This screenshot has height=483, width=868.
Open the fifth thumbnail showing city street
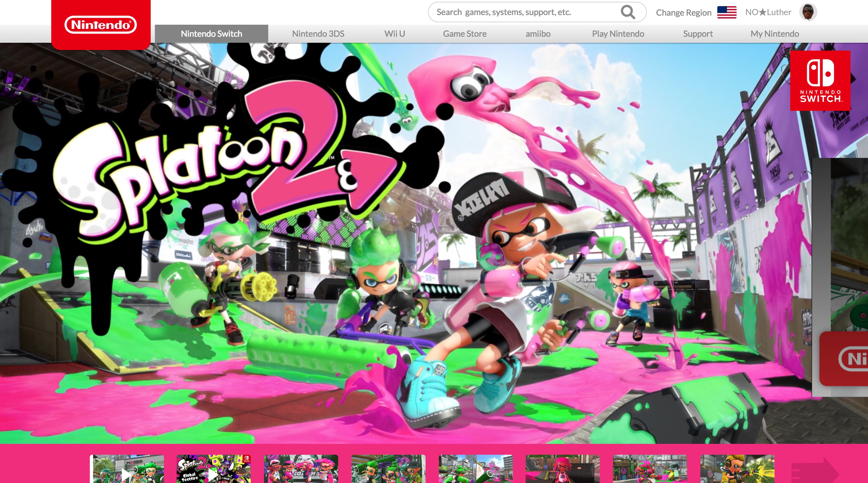pyautogui.click(x=476, y=469)
